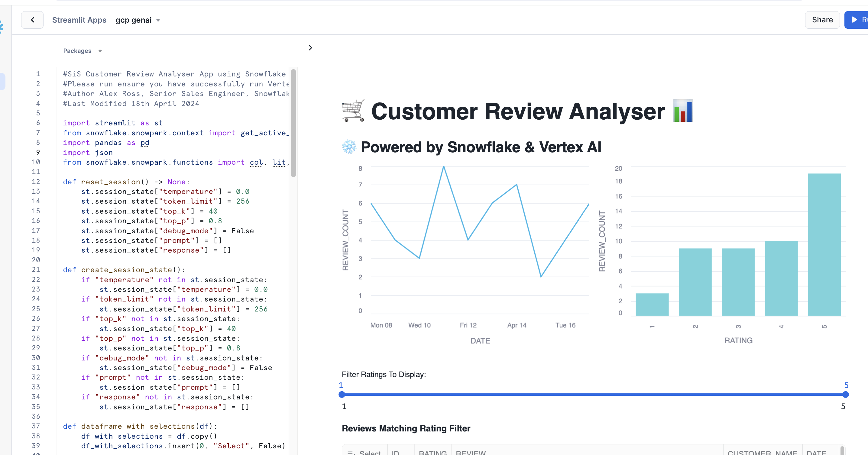Open the Streamlit Apps breadcrumb link
The height and width of the screenshot is (455, 868).
[79, 20]
